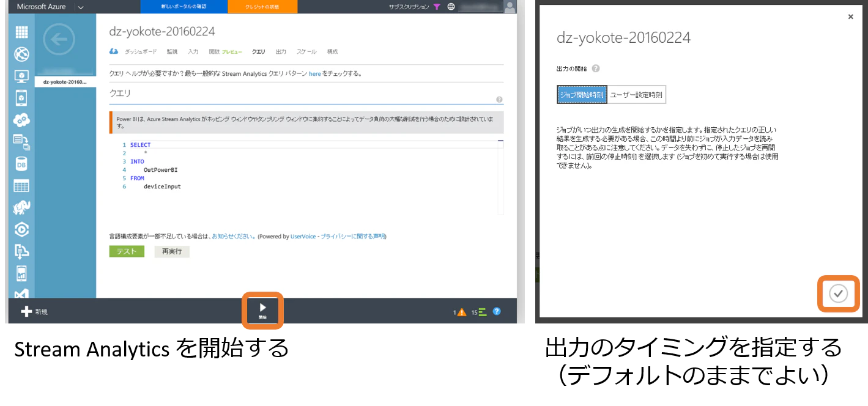Open the Visual Studio icon in sidebar
Viewport: 868px width, 406px height.
[21, 294]
